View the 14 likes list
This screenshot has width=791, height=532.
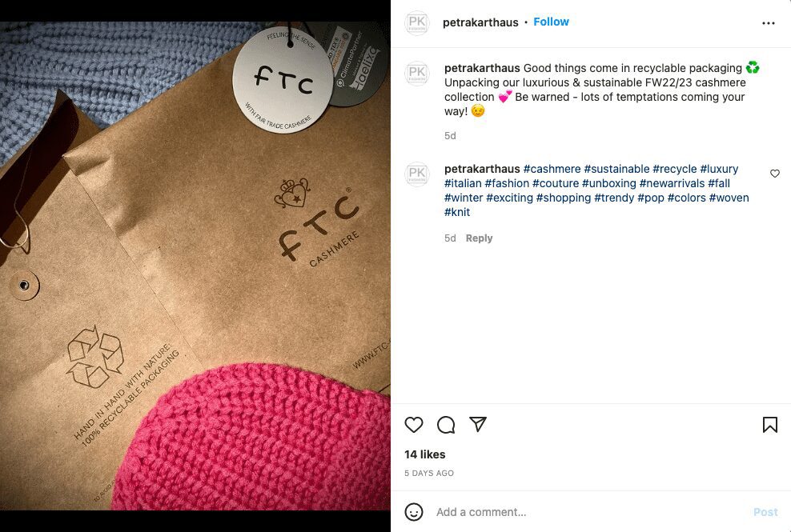pyautogui.click(x=425, y=454)
